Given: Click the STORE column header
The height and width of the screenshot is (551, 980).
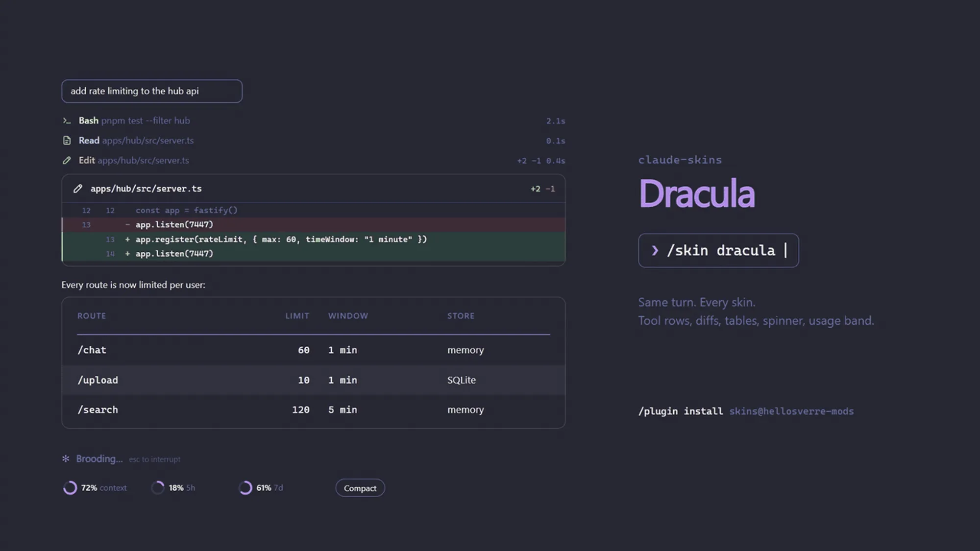Looking at the screenshot, I should 461,316.
